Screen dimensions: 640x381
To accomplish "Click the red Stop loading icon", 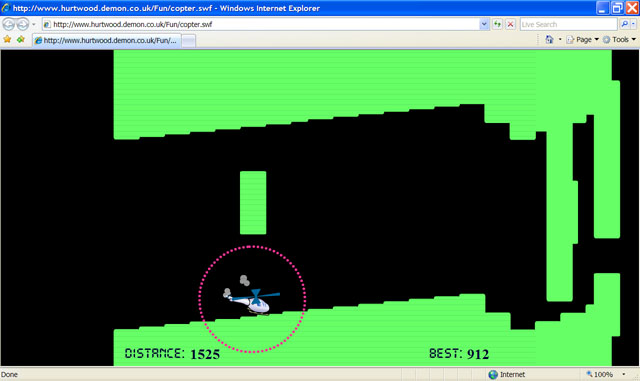I will click(x=510, y=25).
